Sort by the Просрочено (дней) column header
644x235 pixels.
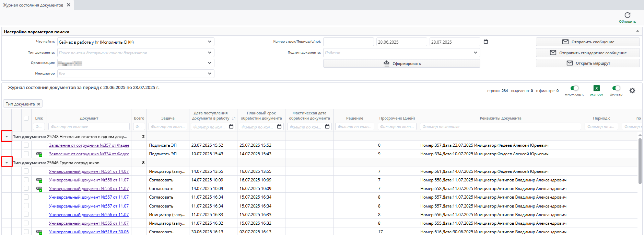(397, 118)
